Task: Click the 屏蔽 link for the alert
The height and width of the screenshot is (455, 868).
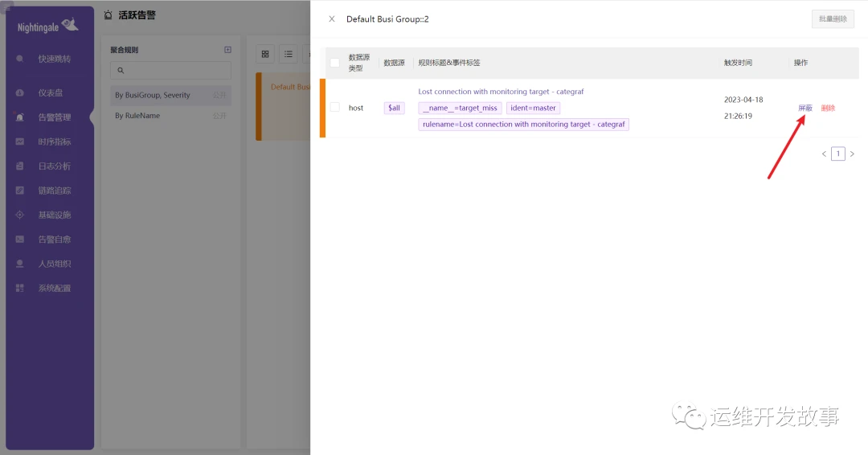Action: coord(805,108)
